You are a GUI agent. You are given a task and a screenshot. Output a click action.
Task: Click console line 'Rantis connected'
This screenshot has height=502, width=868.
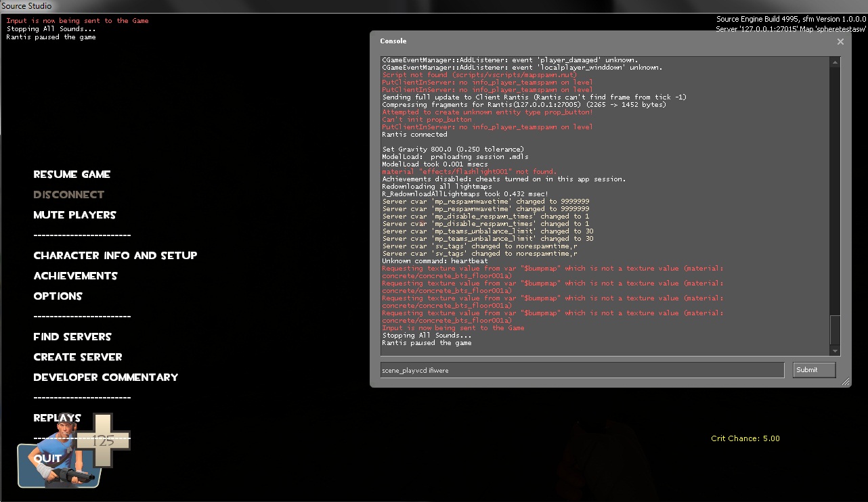(x=414, y=134)
